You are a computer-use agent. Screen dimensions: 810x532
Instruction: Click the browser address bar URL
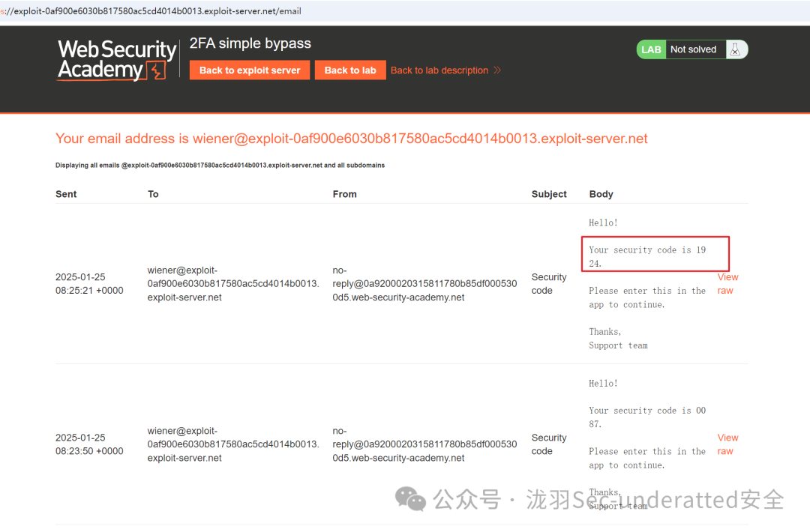(x=151, y=10)
